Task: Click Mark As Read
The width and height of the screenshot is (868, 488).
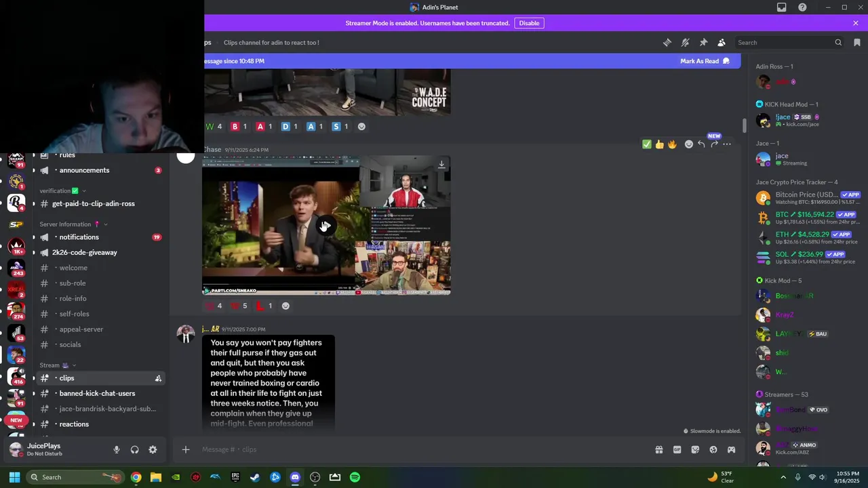Action: coord(705,61)
